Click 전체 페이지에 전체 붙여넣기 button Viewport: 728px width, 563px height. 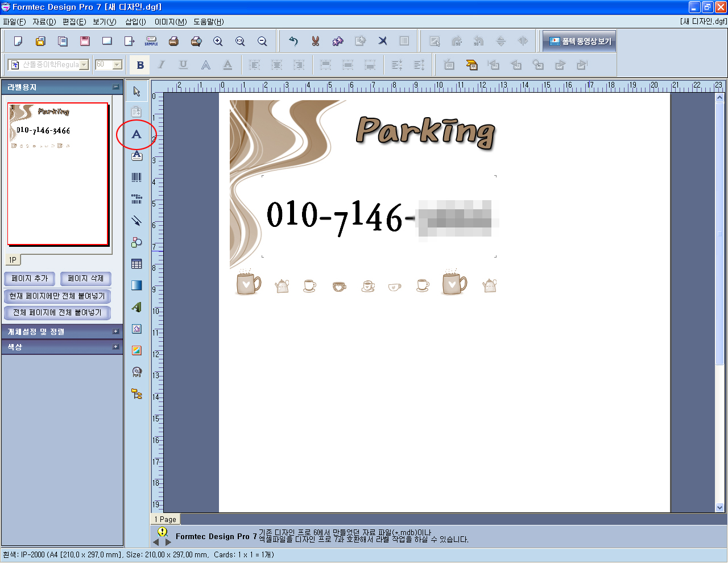[x=57, y=313]
